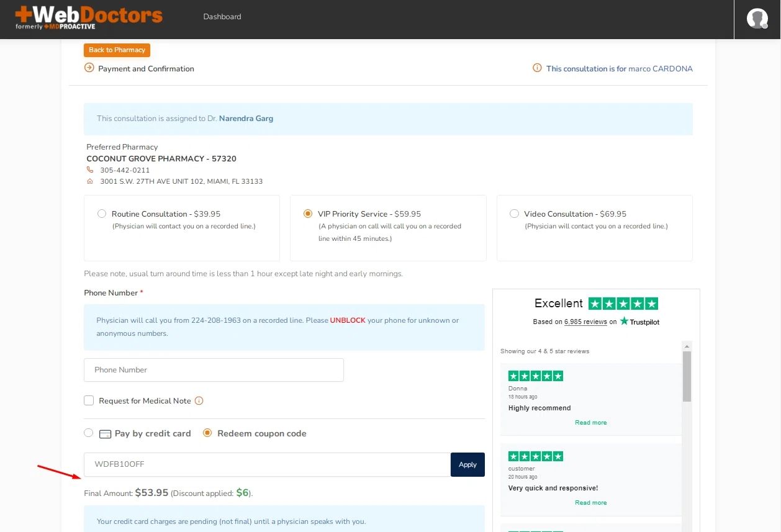This screenshot has width=781, height=532.
Task: Click 'Very quick and responsive!' review title
Action: click(x=553, y=489)
